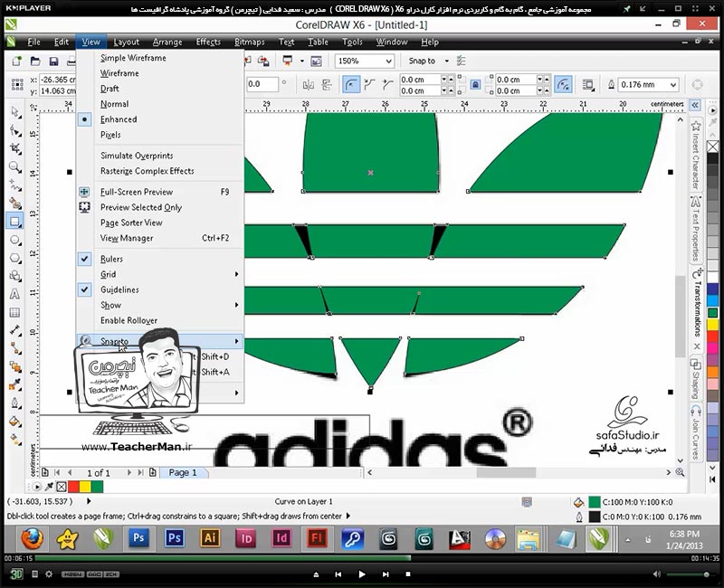Click the Open folder icon
Image resolution: width=724 pixels, height=588 pixels.
click(35, 61)
